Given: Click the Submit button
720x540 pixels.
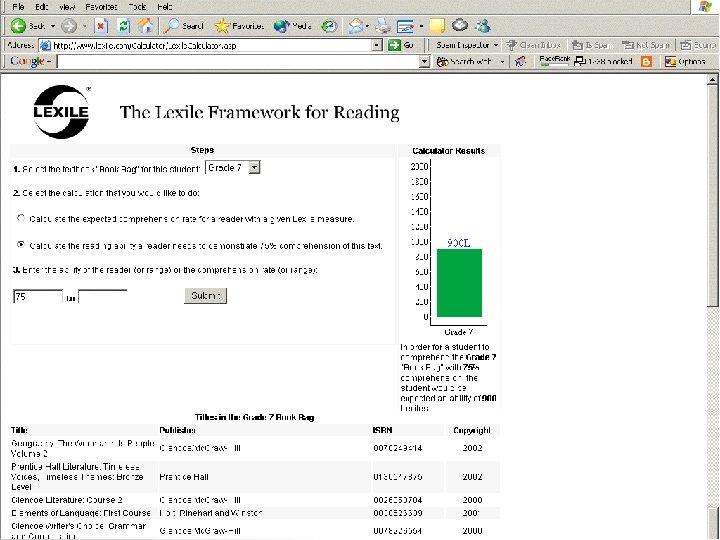Looking at the screenshot, I should tap(205, 296).
